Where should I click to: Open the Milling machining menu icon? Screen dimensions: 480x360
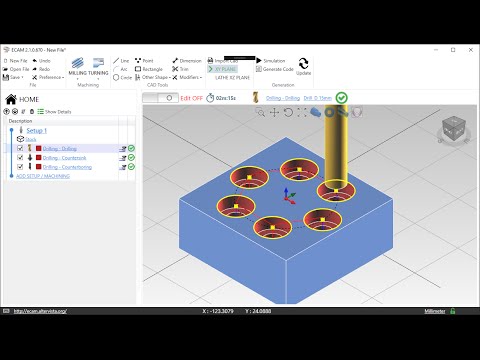pyautogui.click(x=77, y=63)
